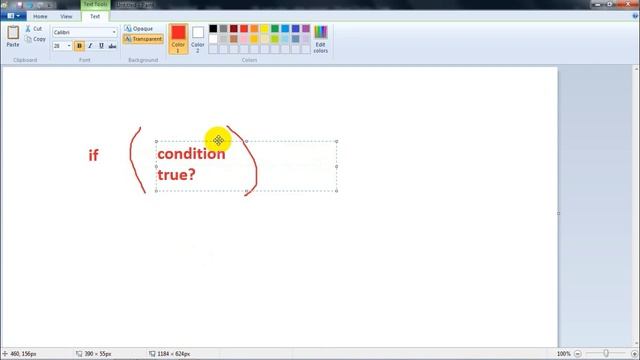
Task: Pick the lavender color swatch
Action: pyautogui.click(x=306, y=39)
